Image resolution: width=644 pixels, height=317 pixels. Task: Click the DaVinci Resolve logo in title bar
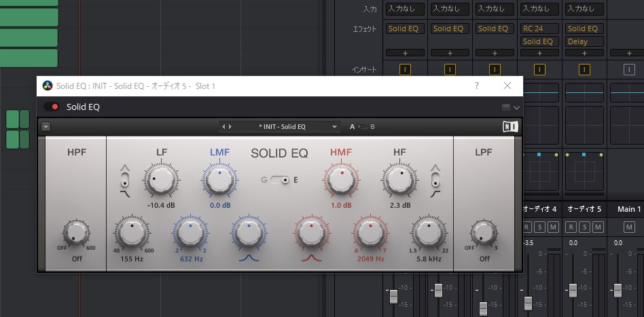tap(48, 86)
